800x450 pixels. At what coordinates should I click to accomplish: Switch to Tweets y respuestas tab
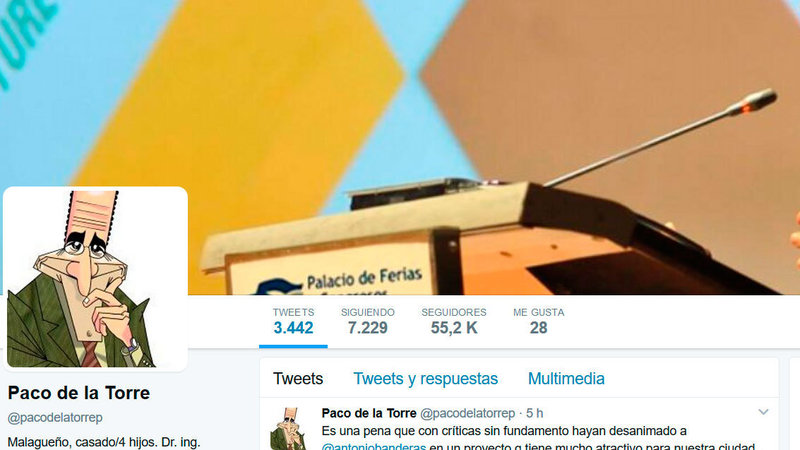coord(426,379)
